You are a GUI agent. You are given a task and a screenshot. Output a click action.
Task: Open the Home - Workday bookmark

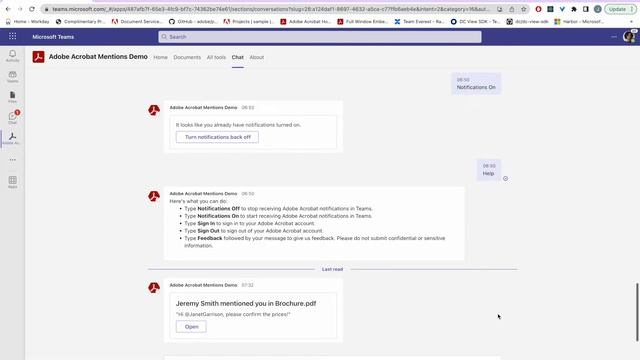point(27,22)
